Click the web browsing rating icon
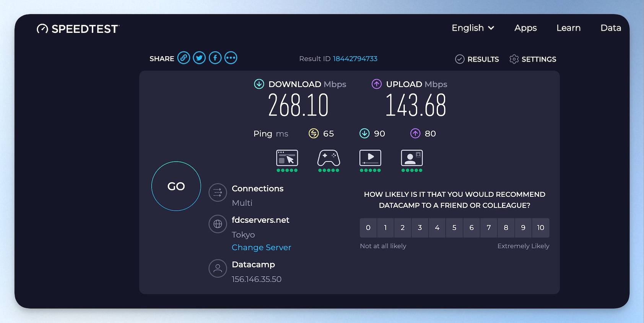644x323 pixels. 287,158
